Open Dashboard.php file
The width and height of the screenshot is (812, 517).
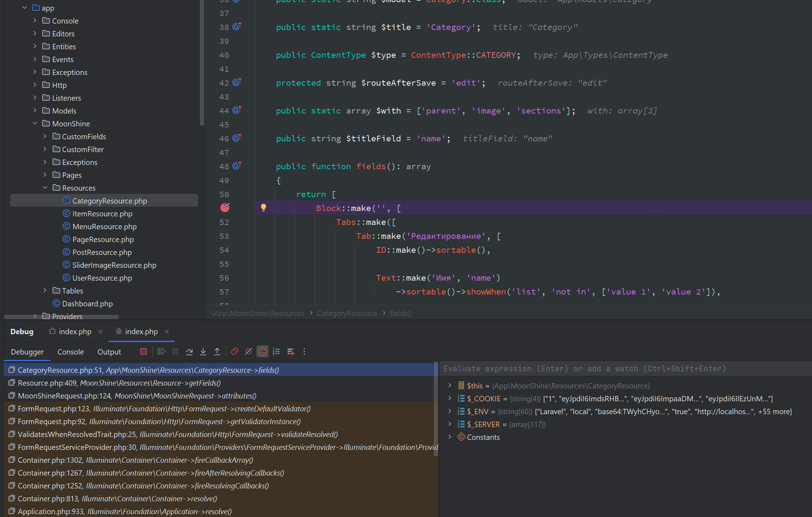coord(87,303)
